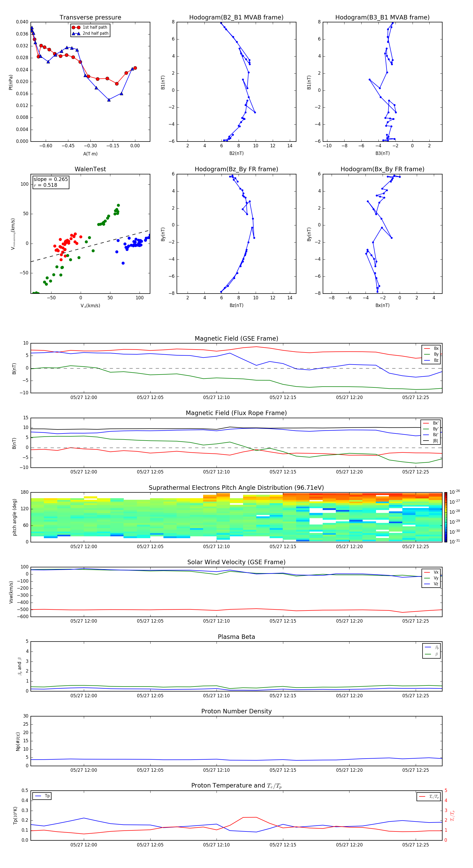Click the 'Proton Temperature and Te/Tp' title

[x=236, y=786]
